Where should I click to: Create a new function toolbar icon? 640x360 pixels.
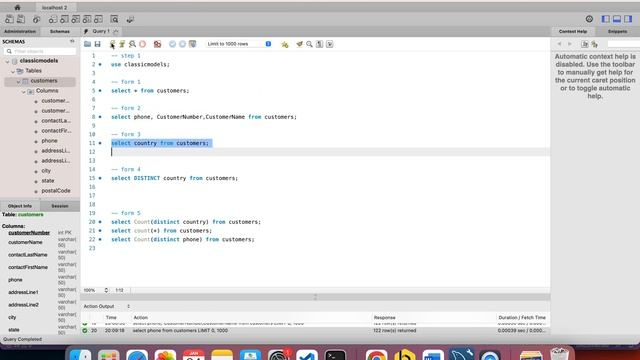(98, 19)
